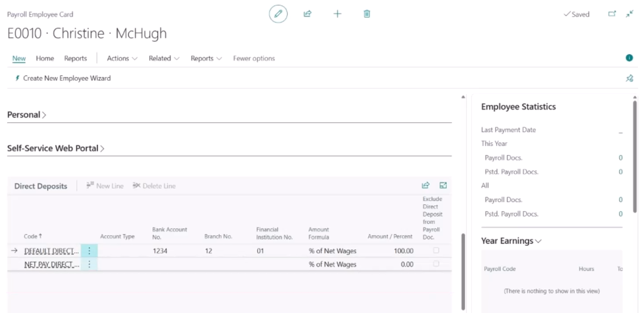
Task: Click the Amount / Percent column header
Action: pyautogui.click(x=390, y=237)
